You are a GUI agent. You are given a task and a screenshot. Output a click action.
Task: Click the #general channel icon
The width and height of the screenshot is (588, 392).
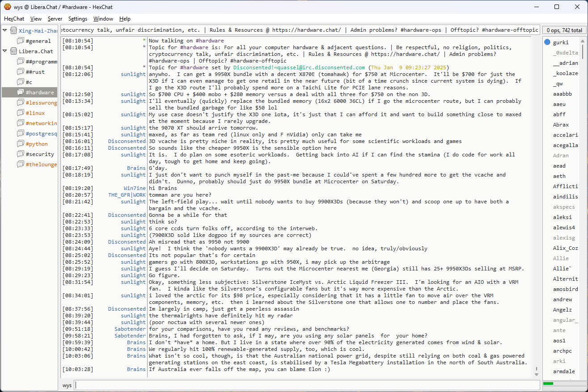pyautogui.click(x=20, y=41)
